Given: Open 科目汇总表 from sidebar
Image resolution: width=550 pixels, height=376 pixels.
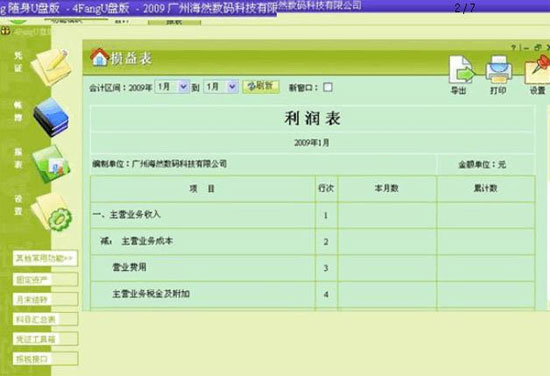Looking at the screenshot, I should (x=45, y=319).
